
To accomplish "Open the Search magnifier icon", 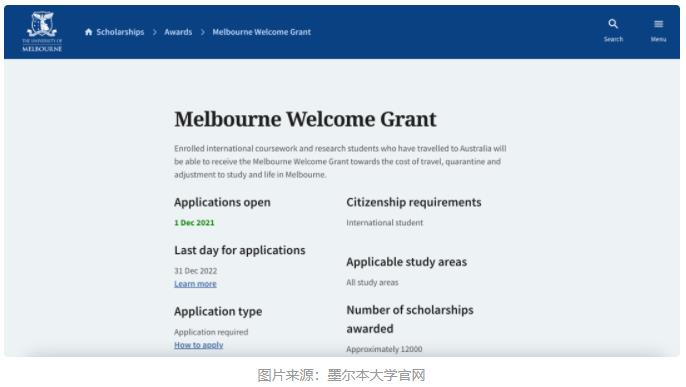I will point(613,24).
